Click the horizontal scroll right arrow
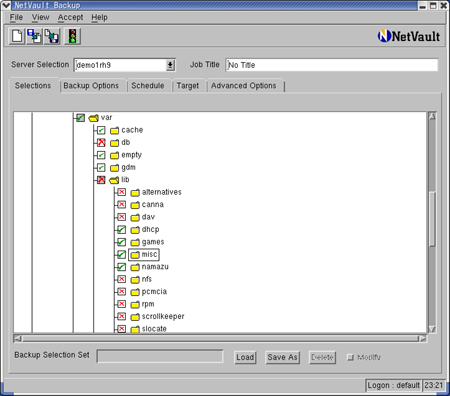The height and width of the screenshot is (396, 450). click(x=423, y=339)
